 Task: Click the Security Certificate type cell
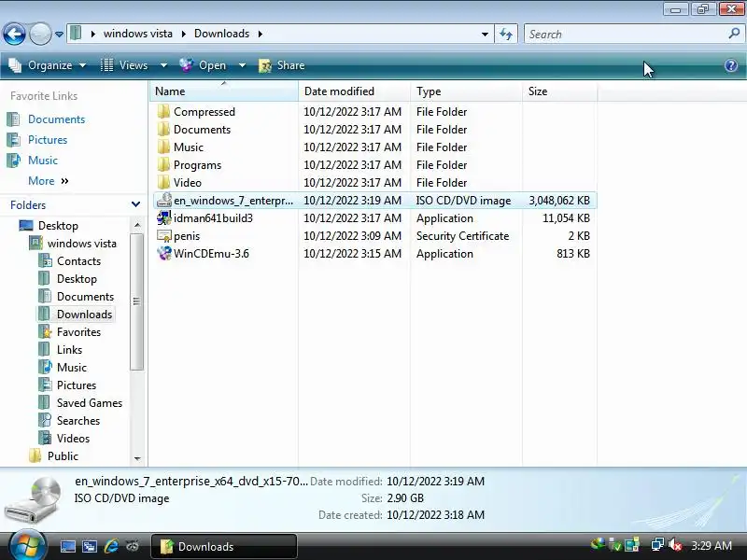click(x=462, y=236)
